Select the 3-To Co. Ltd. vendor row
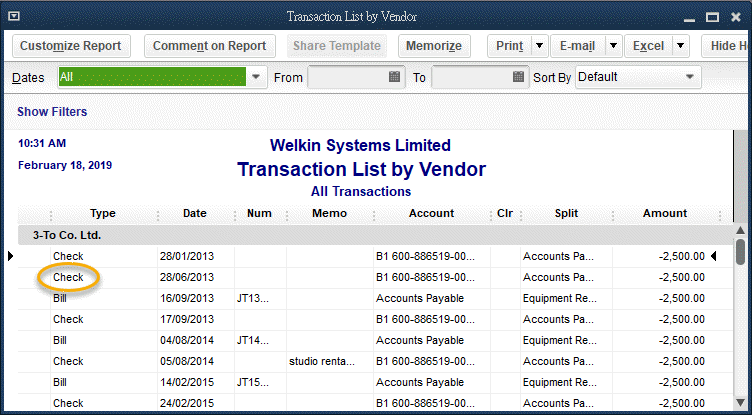Viewport: 752px width, 415px height. click(376, 236)
